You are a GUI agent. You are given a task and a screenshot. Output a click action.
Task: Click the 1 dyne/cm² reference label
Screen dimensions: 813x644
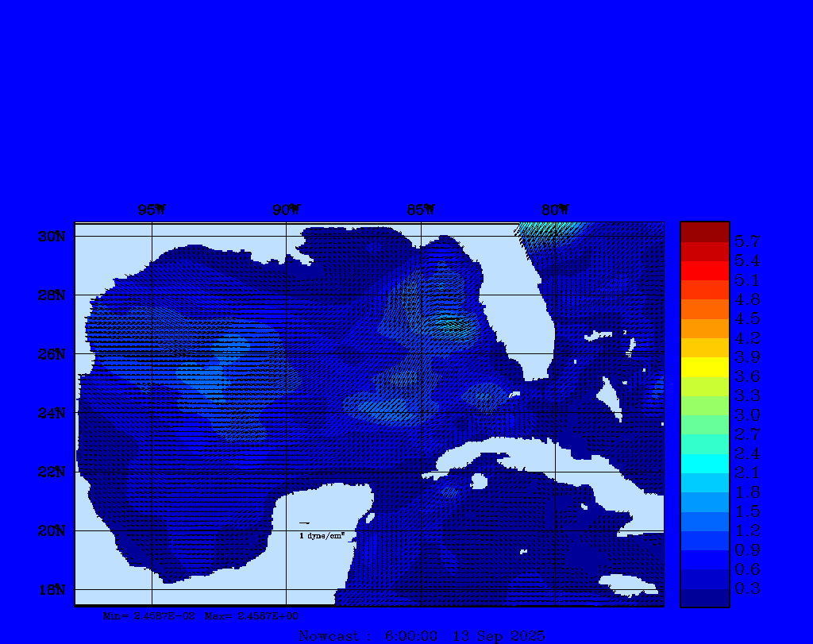click(x=322, y=536)
